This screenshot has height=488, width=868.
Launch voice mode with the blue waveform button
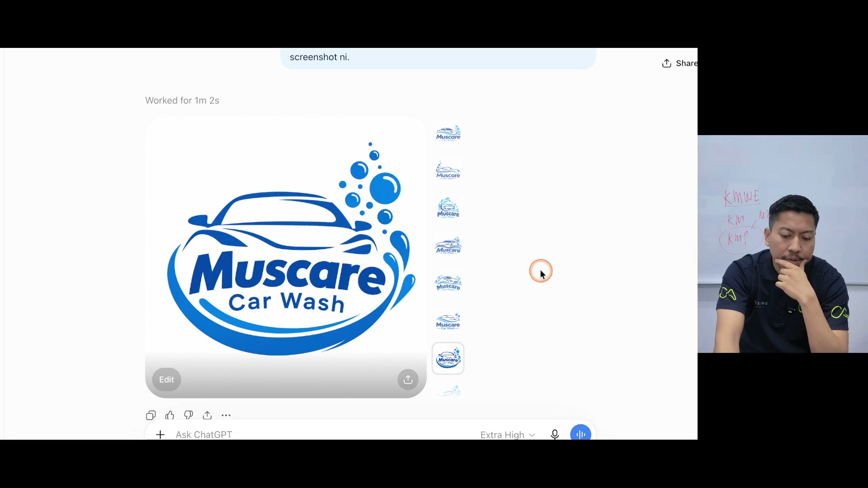[581, 434]
